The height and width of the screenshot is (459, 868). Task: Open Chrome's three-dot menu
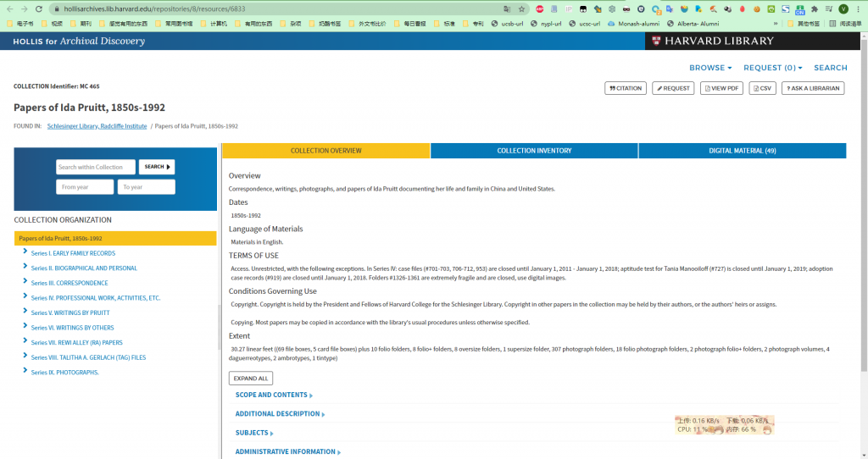858,8
